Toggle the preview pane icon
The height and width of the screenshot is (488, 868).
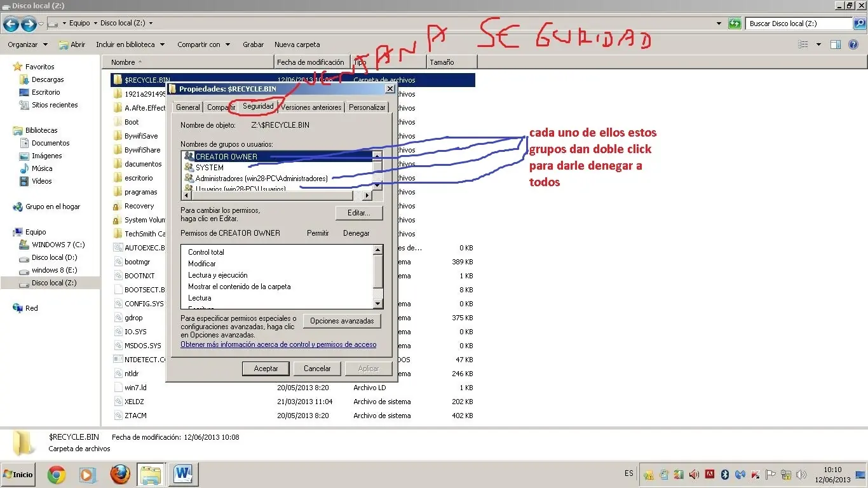[x=836, y=44]
